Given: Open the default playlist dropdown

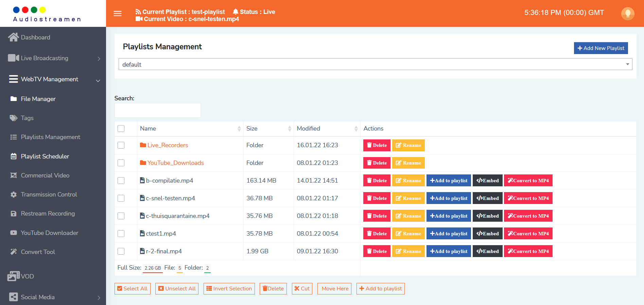Looking at the screenshot, I should [375, 64].
